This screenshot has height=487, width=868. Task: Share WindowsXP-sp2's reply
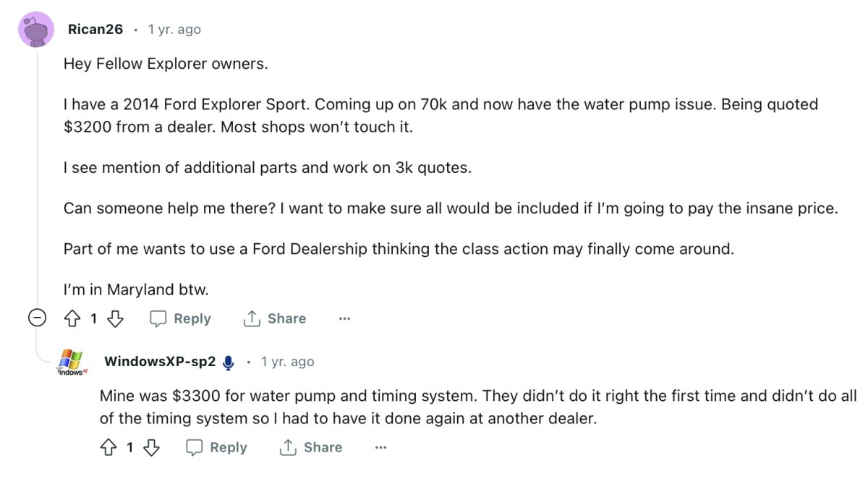click(x=310, y=448)
